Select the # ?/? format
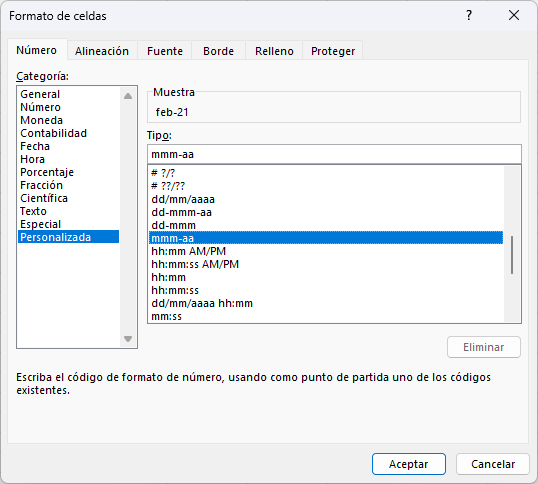Screen dimensions: 538x484 [x=326, y=173]
